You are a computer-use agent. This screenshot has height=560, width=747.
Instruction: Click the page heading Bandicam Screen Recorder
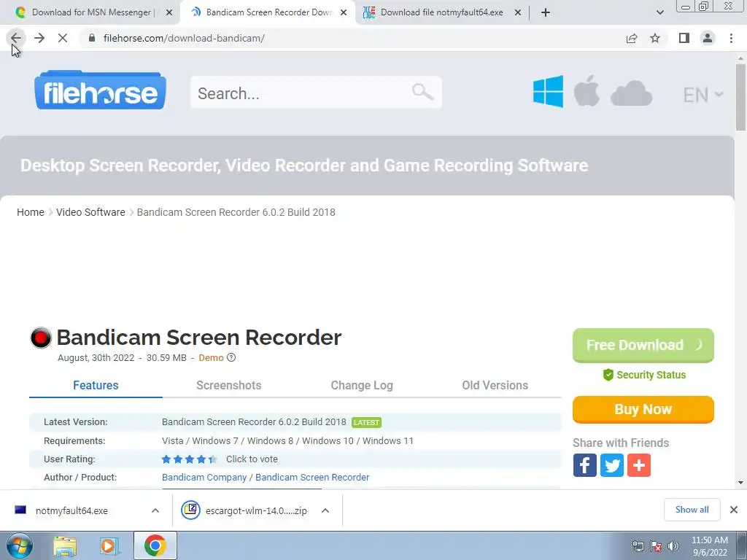click(x=199, y=338)
